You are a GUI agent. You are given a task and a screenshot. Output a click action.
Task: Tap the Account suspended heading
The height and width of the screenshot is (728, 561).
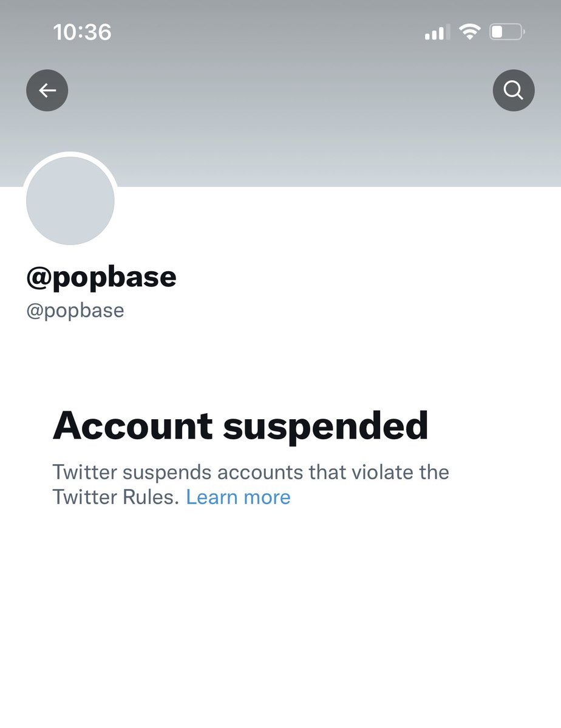[x=241, y=425]
